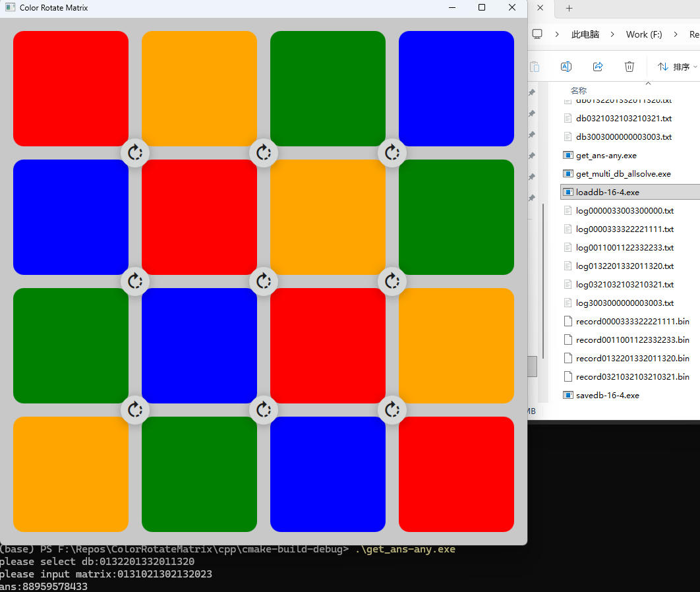
Task: Click the Share icon in Explorer toolbar
Action: 598,67
